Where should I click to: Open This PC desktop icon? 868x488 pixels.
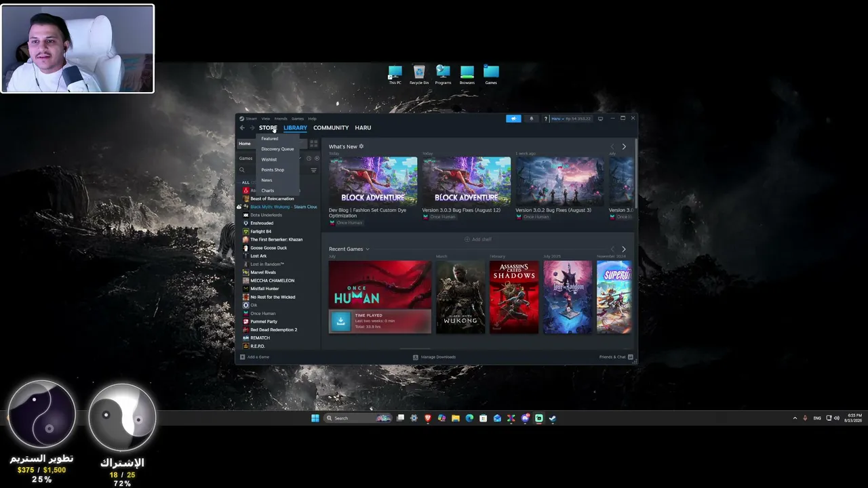coord(395,75)
